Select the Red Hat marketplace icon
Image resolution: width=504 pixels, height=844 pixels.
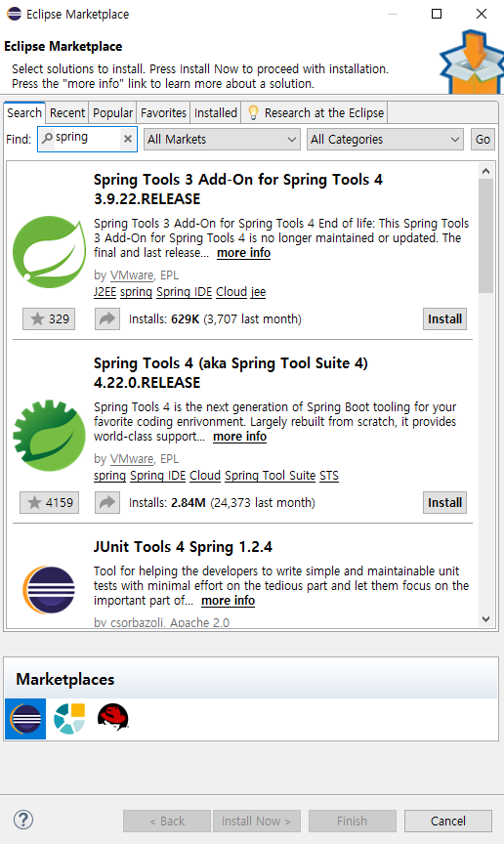113,718
